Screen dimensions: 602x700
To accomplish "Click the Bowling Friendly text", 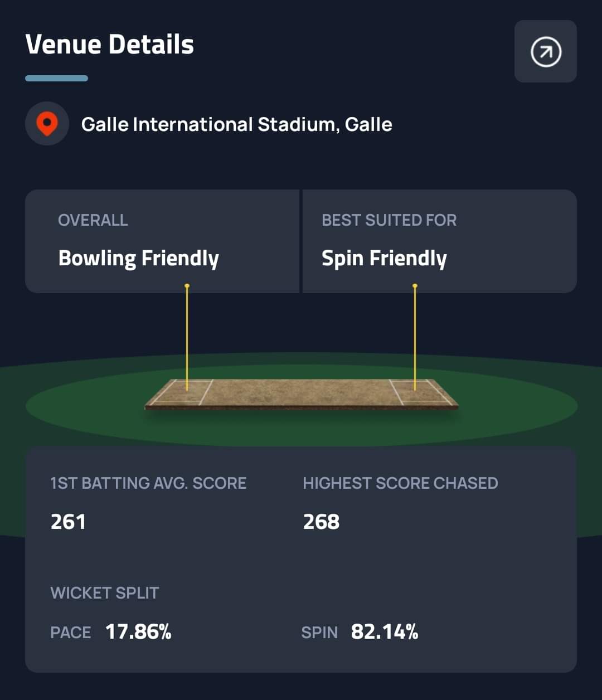I will coord(138,259).
